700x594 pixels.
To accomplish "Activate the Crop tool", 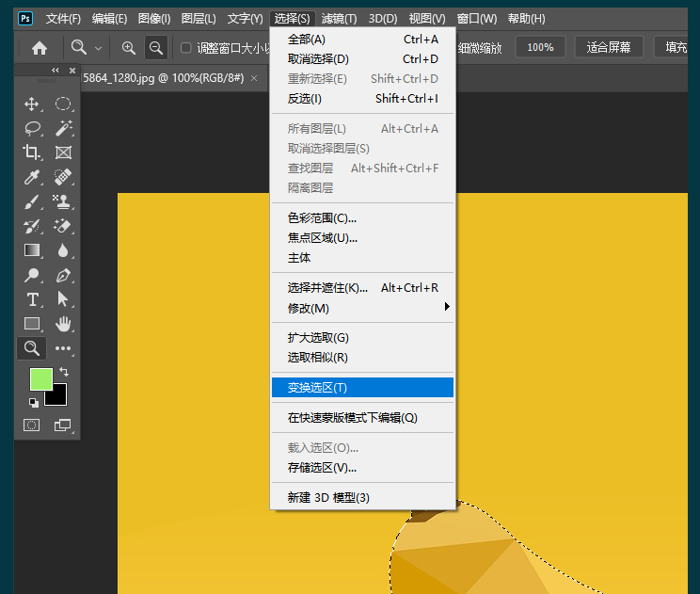I will click(32, 153).
